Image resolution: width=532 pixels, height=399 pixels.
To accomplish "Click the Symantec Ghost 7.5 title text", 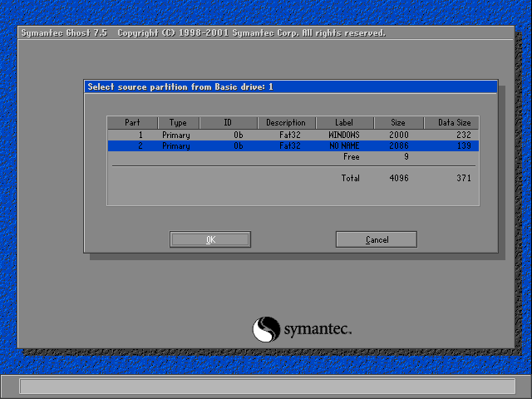I will pyautogui.click(x=64, y=33).
